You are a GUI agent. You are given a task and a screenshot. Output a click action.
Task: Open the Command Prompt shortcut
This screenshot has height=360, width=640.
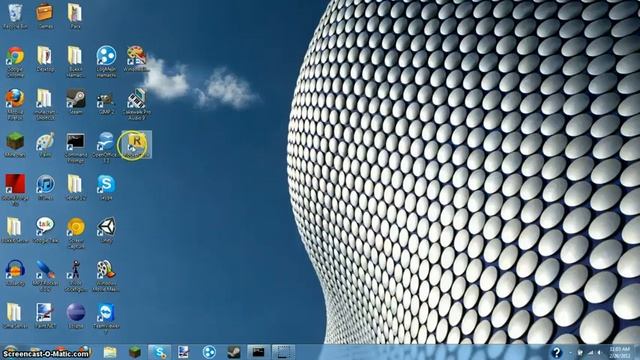(76, 148)
